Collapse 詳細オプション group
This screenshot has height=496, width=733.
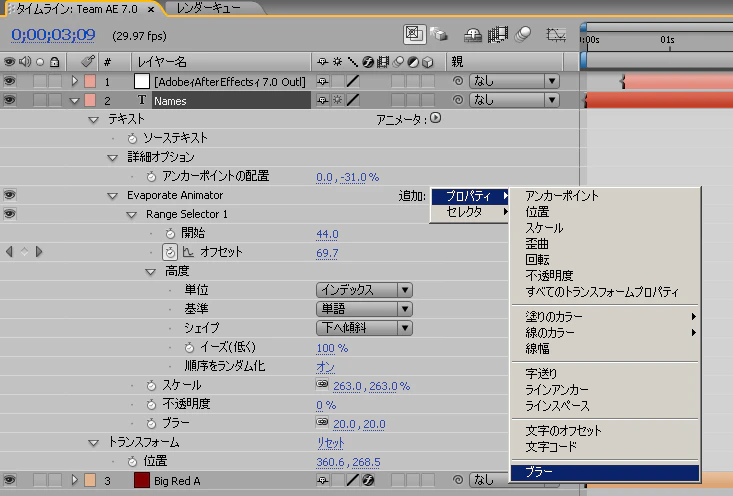pos(113,158)
